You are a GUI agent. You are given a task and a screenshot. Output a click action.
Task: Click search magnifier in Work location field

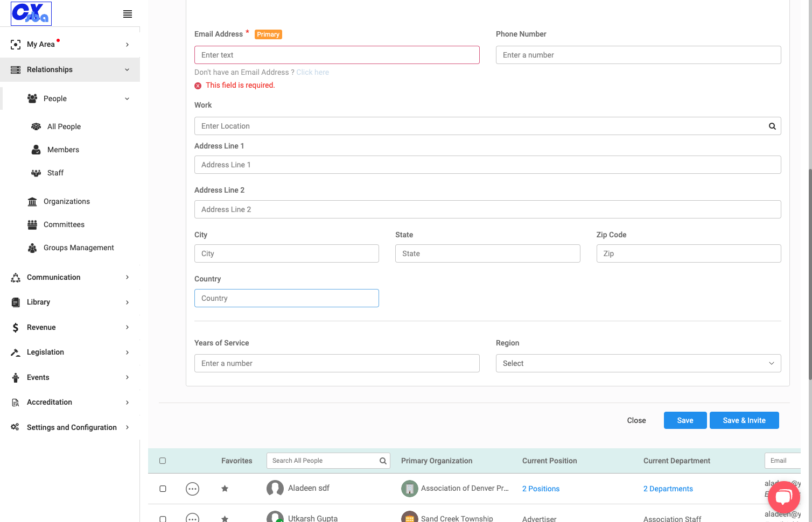[x=772, y=126]
